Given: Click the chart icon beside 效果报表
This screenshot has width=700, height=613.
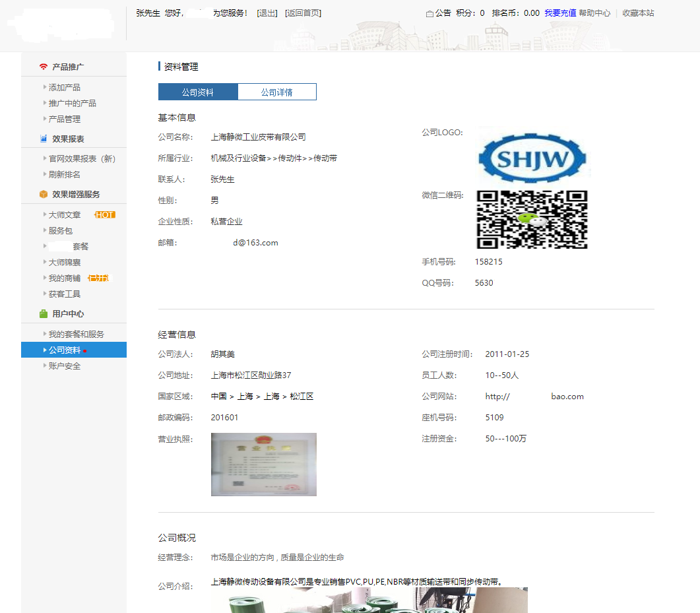Looking at the screenshot, I should tap(44, 139).
